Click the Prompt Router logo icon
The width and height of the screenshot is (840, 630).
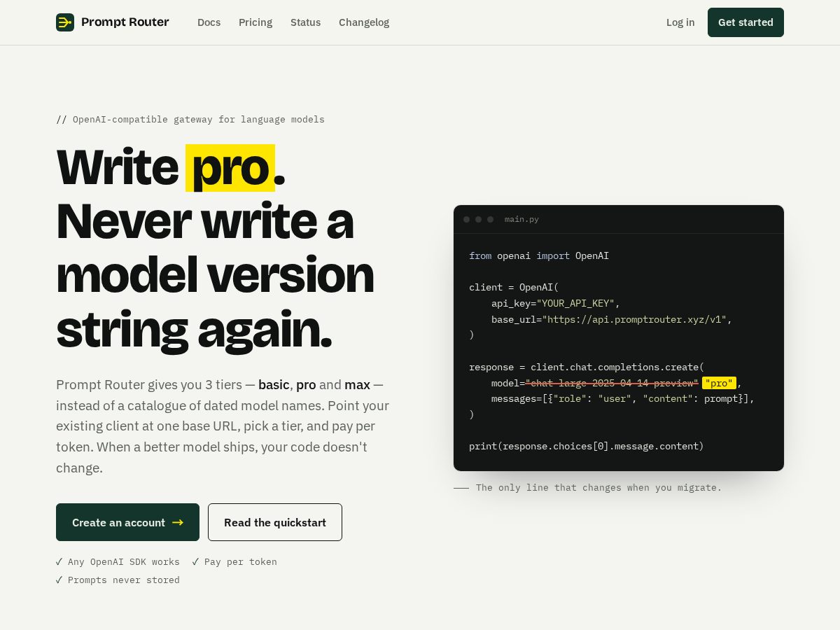pos(65,22)
